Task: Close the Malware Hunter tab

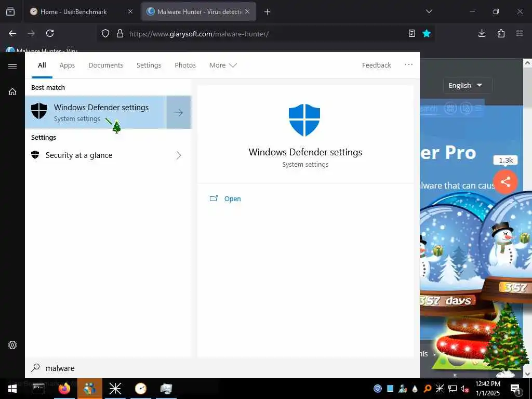Action: pyautogui.click(x=247, y=11)
